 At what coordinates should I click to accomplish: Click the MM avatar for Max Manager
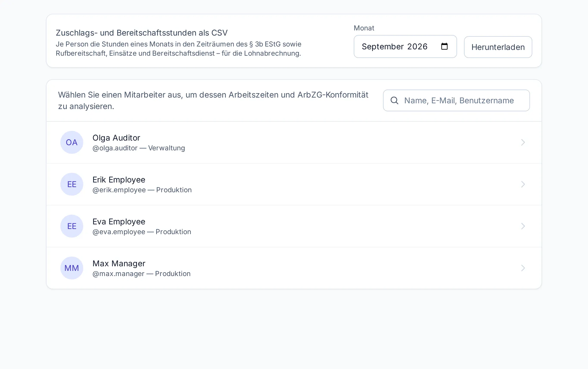click(x=72, y=268)
